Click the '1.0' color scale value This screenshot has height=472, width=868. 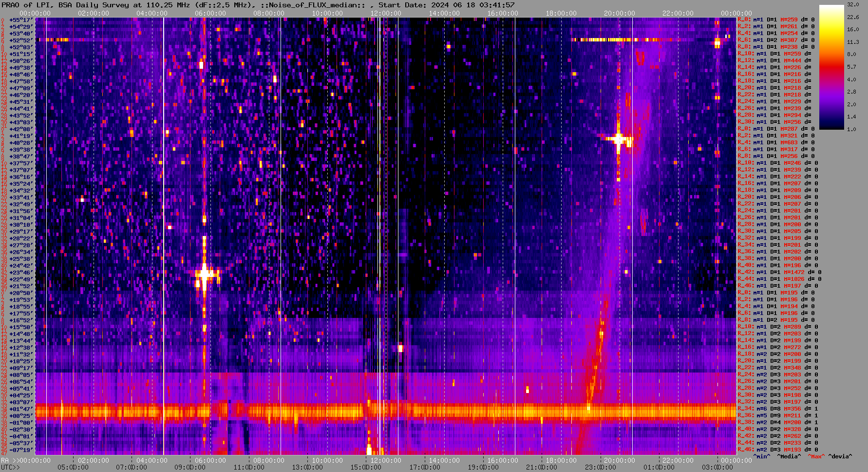(x=851, y=129)
